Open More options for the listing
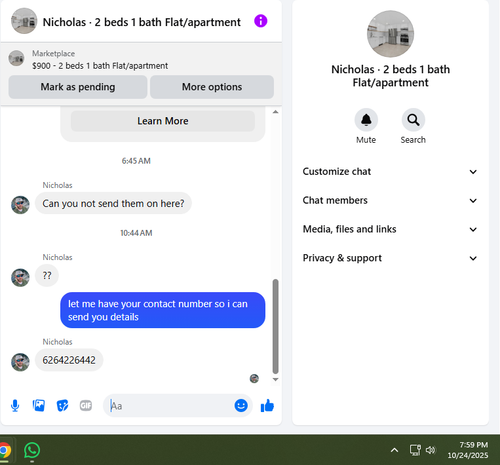Image resolution: width=500 pixels, height=465 pixels. [212, 87]
